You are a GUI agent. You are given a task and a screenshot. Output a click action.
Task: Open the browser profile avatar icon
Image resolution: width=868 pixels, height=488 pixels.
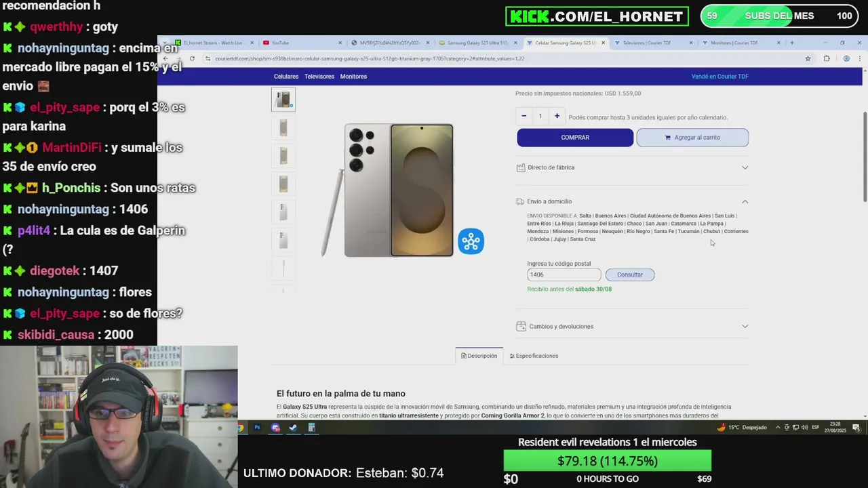coord(846,58)
